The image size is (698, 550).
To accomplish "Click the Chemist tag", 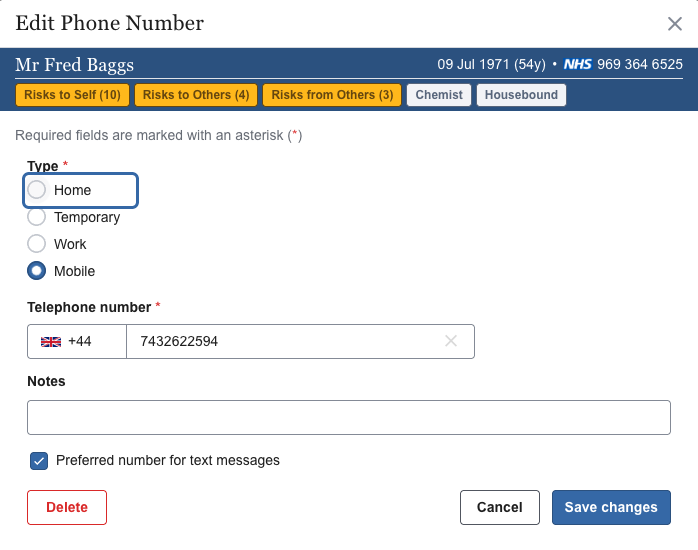I will [439, 95].
